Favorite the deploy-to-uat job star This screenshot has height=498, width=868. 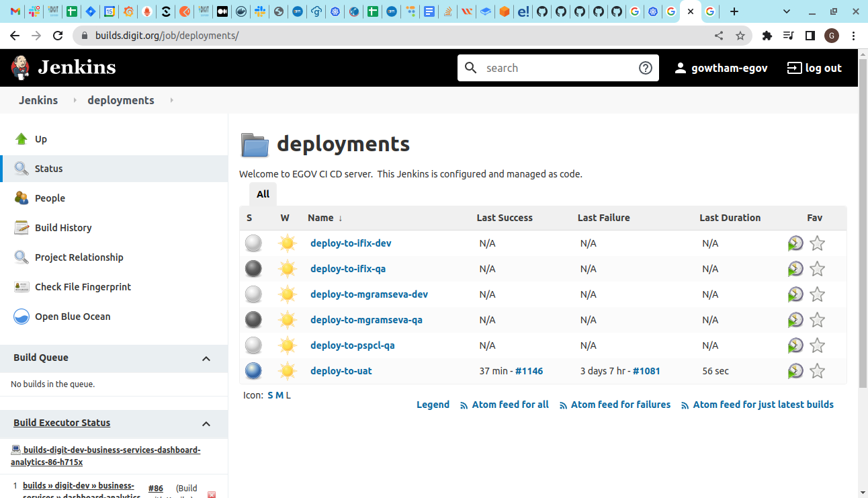tap(817, 371)
